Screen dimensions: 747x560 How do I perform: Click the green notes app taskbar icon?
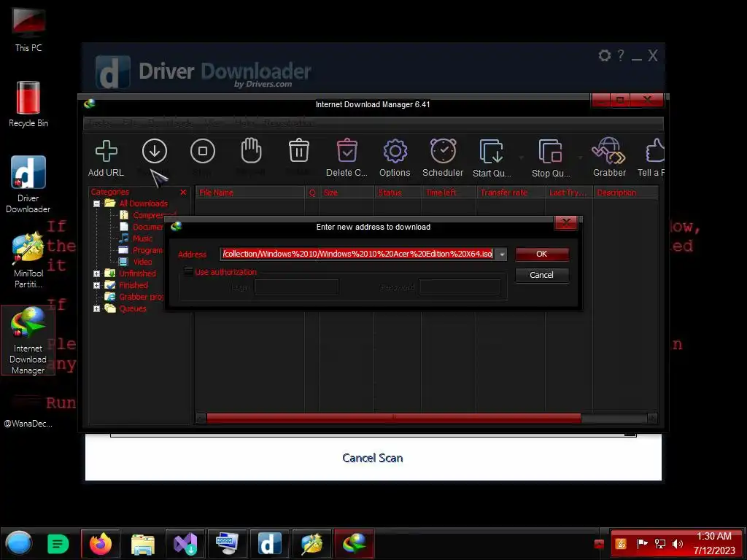tap(58, 544)
